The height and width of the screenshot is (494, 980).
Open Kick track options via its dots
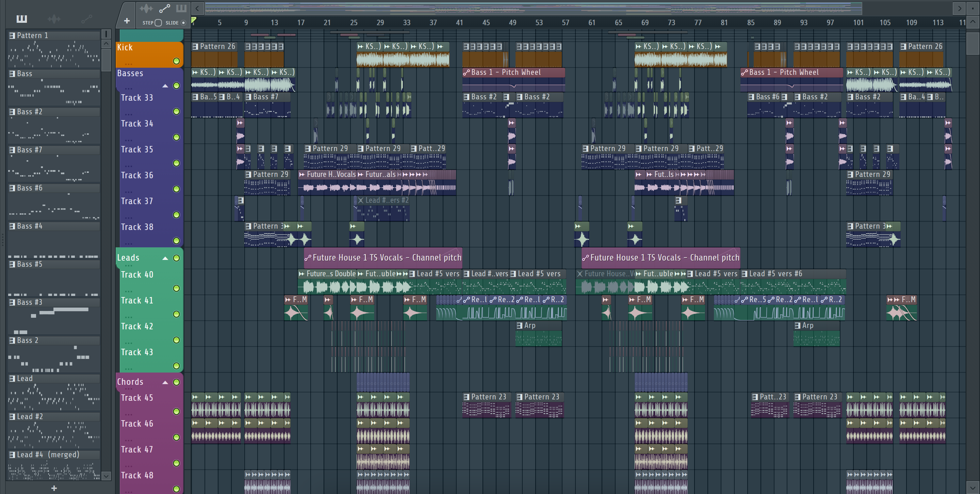(x=129, y=64)
